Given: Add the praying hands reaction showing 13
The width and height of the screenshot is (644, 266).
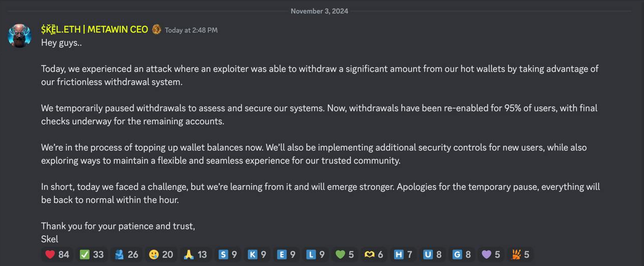Looking at the screenshot, I should pyautogui.click(x=195, y=254).
